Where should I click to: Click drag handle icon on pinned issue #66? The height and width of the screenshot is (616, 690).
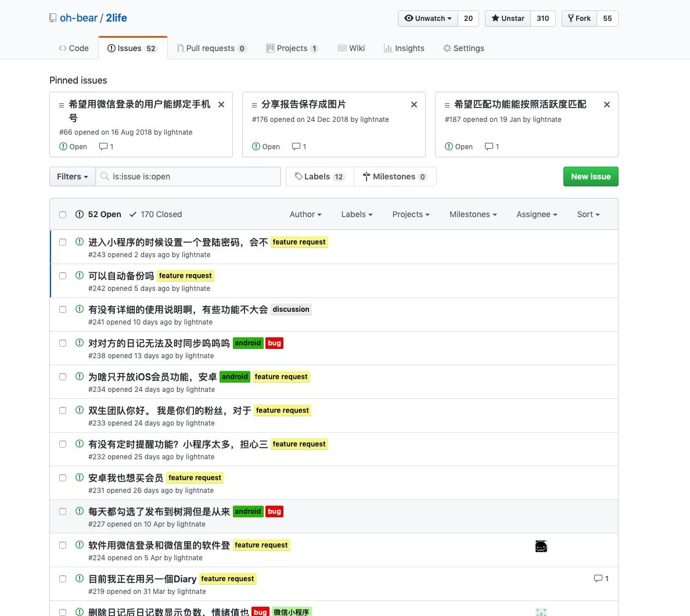pyautogui.click(x=62, y=105)
